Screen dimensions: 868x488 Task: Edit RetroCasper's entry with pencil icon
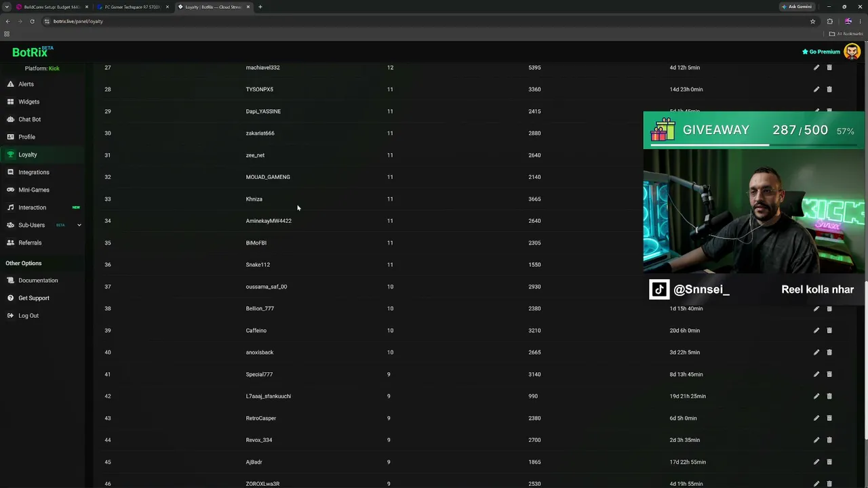tap(816, 418)
